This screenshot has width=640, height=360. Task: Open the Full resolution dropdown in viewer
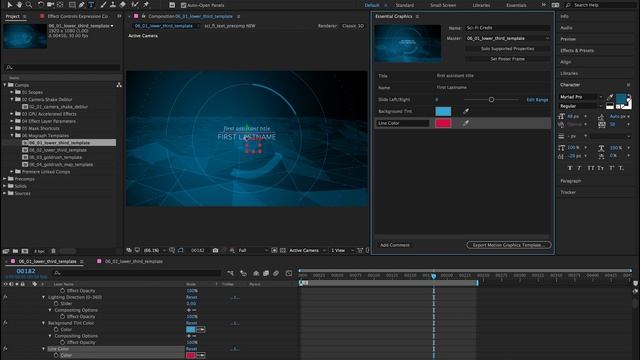253,250
